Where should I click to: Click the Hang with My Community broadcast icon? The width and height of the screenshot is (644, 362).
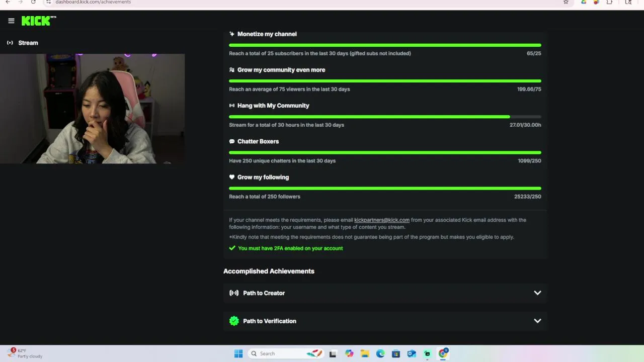click(232, 106)
